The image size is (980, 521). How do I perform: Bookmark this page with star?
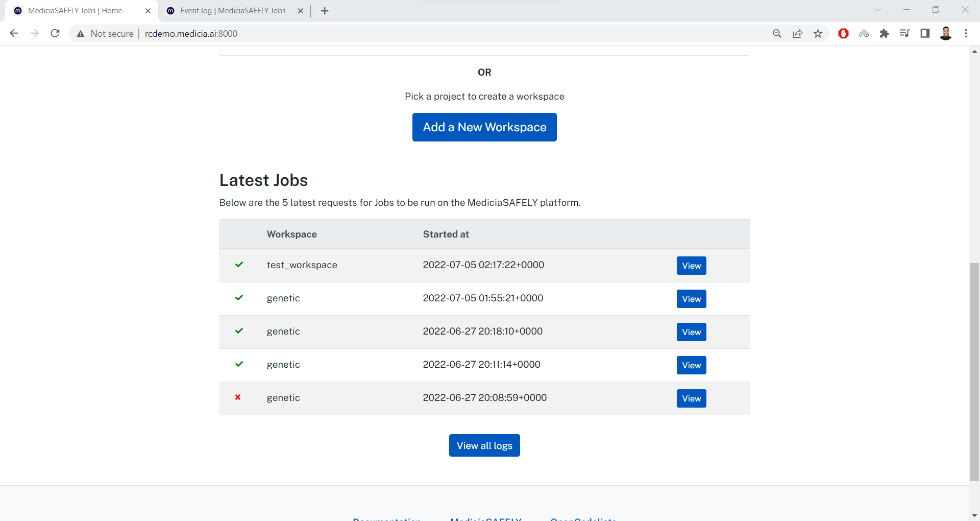(x=818, y=34)
